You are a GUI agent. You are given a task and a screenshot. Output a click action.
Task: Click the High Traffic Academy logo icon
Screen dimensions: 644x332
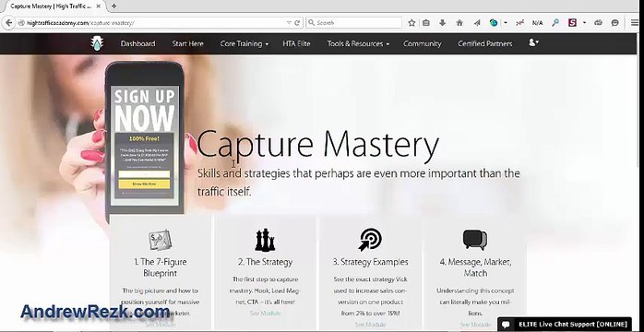point(98,43)
